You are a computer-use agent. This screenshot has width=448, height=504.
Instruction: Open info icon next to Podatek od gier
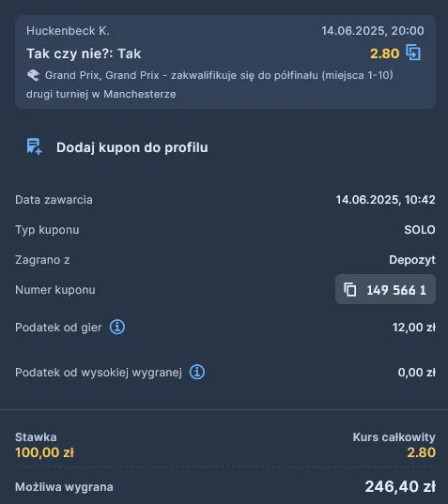click(117, 328)
